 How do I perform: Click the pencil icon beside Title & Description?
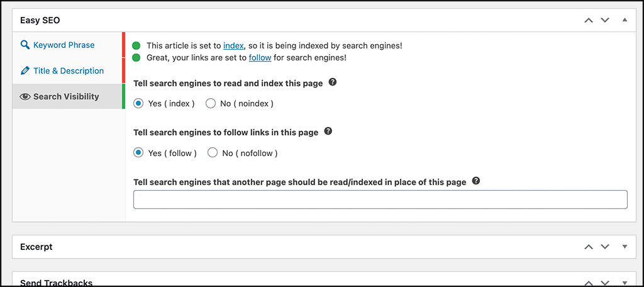point(25,70)
